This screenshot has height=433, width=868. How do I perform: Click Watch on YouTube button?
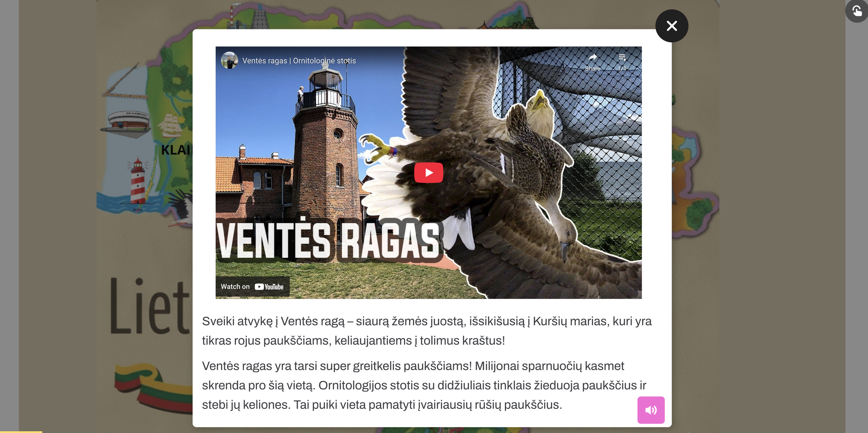(x=252, y=286)
